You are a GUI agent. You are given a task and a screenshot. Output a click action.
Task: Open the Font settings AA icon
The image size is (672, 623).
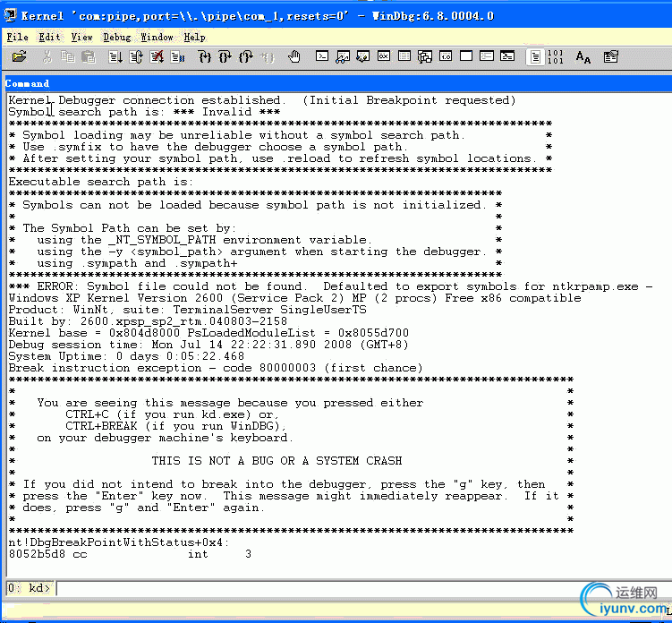click(x=583, y=56)
